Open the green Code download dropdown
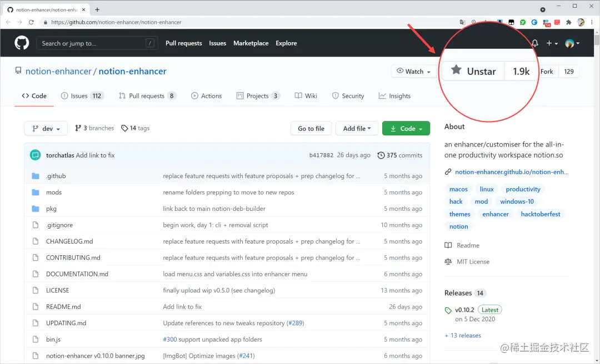 click(x=406, y=129)
